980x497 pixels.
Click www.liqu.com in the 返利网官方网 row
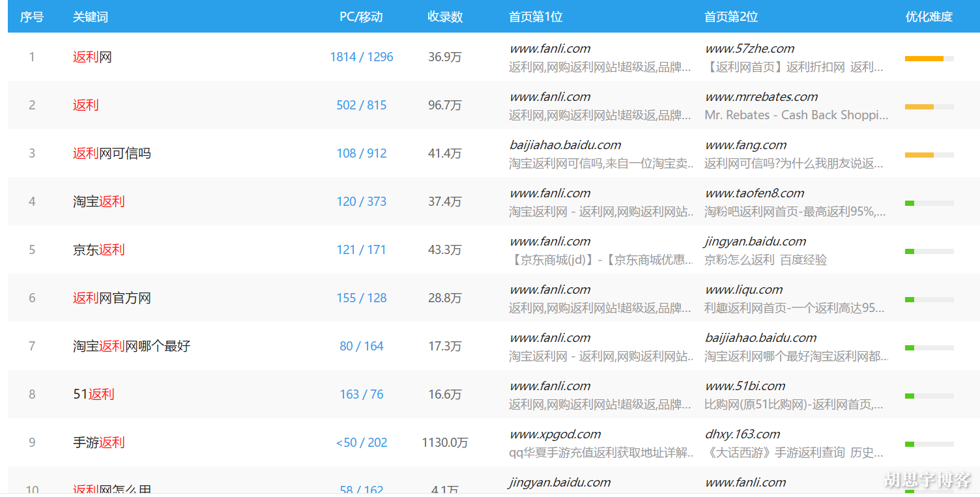pos(743,290)
